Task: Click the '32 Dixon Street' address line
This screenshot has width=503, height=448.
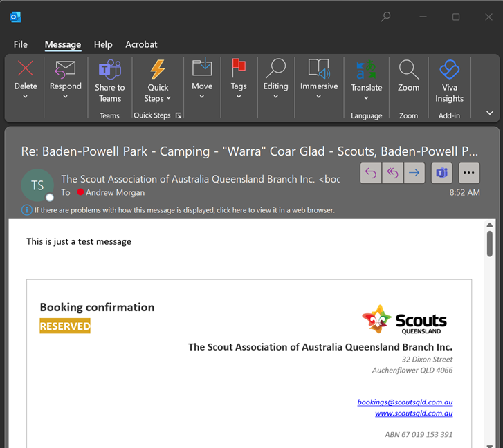Action: pyautogui.click(x=428, y=360)
